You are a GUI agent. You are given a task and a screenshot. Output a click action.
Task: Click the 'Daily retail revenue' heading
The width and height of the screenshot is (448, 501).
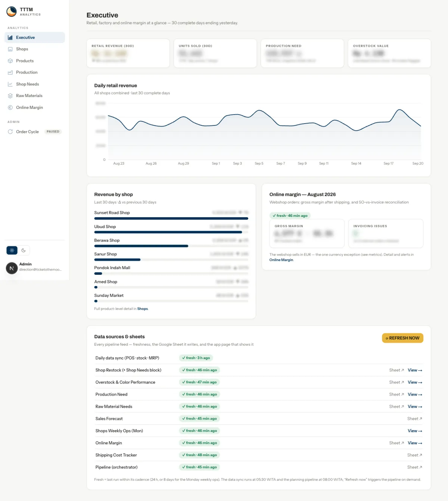(116, 85)
